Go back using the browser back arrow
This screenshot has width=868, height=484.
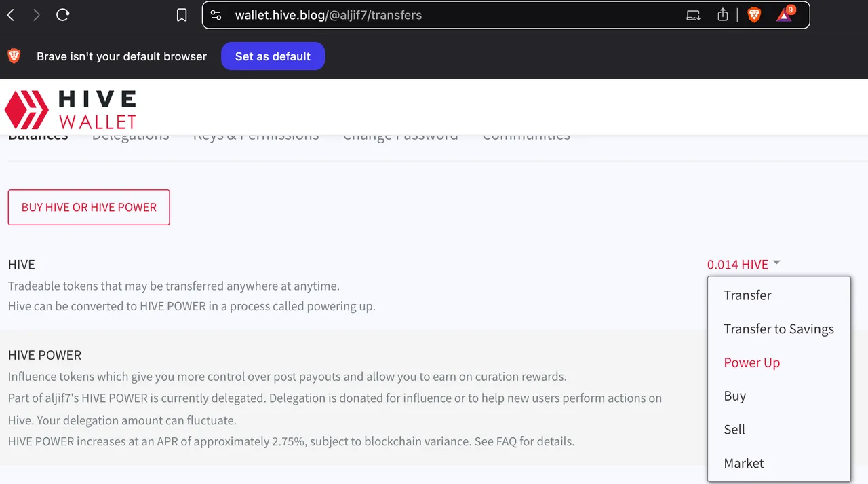pyautogui.click(x=11, y=15)
